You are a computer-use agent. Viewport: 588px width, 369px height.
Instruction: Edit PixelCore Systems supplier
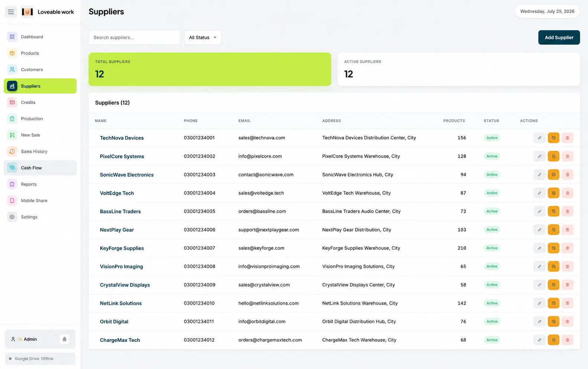pyautogui.click(x=539, y=156)
